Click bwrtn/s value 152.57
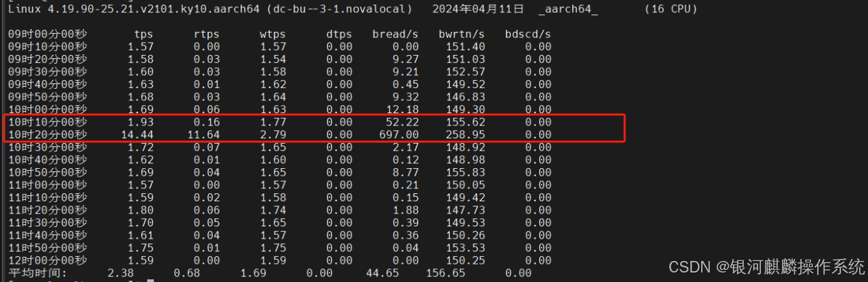 point(466,72)
